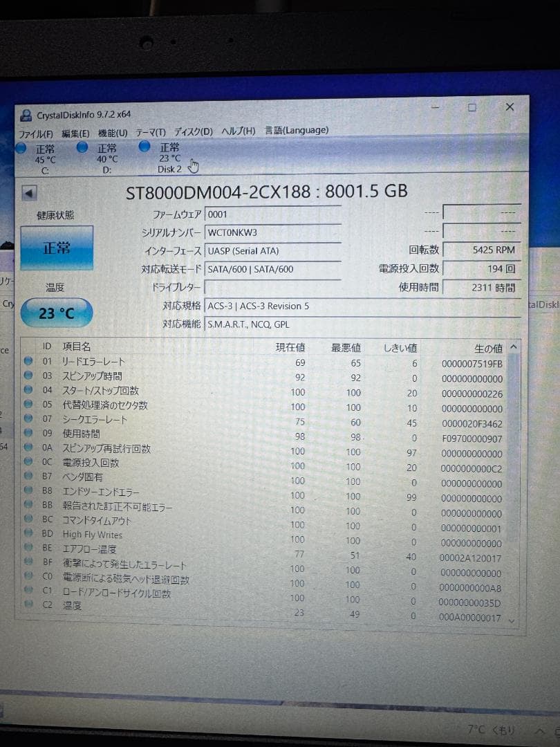Open the ファイル(F) menu
The width and height of the screenshot is (560, 747).
[x=36, y=134]
